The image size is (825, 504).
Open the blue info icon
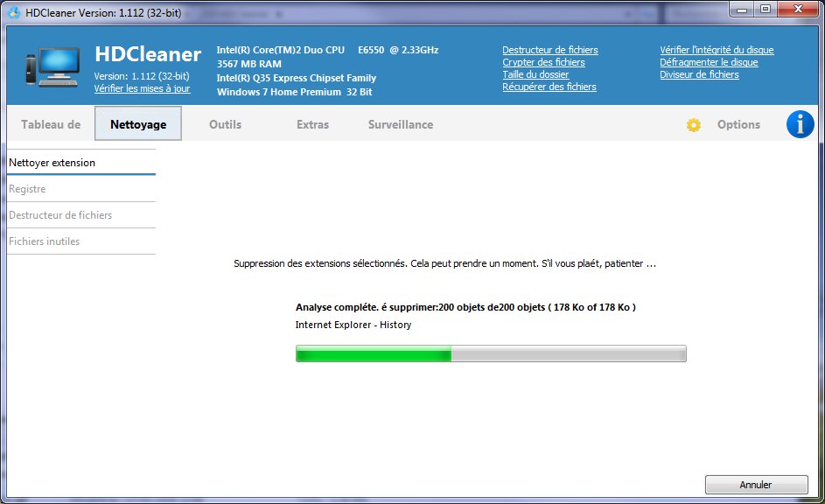click(x=800, y=124)
